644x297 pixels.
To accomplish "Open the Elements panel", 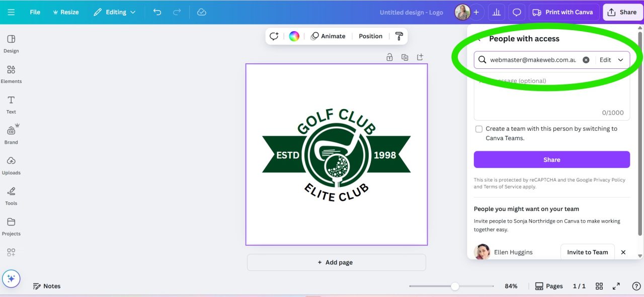I will 11,74.
